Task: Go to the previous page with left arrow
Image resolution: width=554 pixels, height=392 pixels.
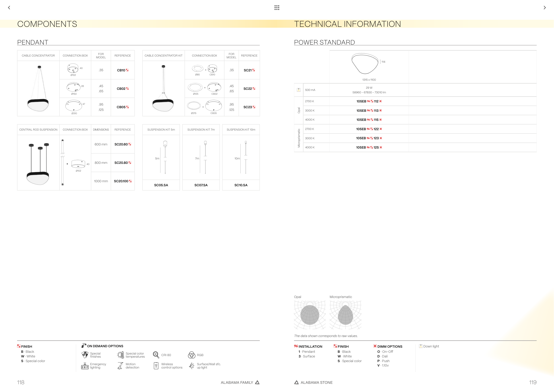Action: (9, 8)
